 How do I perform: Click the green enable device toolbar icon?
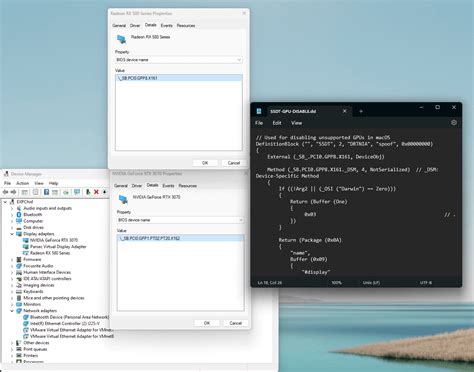click(88, 192)
